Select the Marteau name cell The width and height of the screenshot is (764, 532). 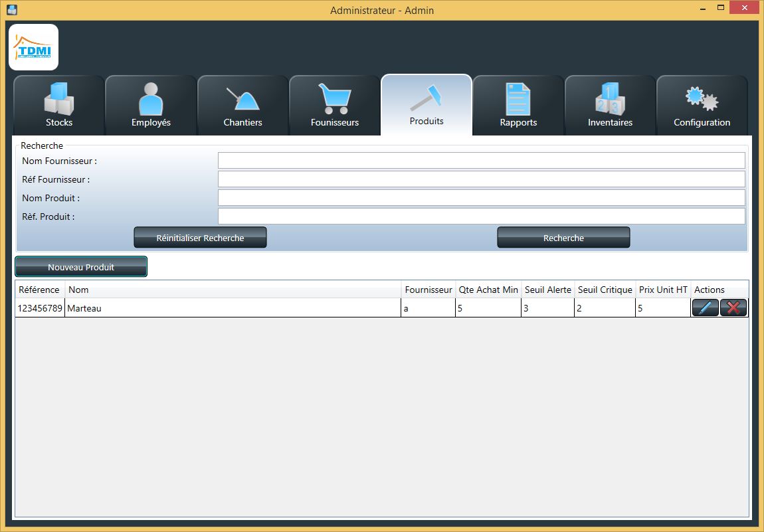233,308
